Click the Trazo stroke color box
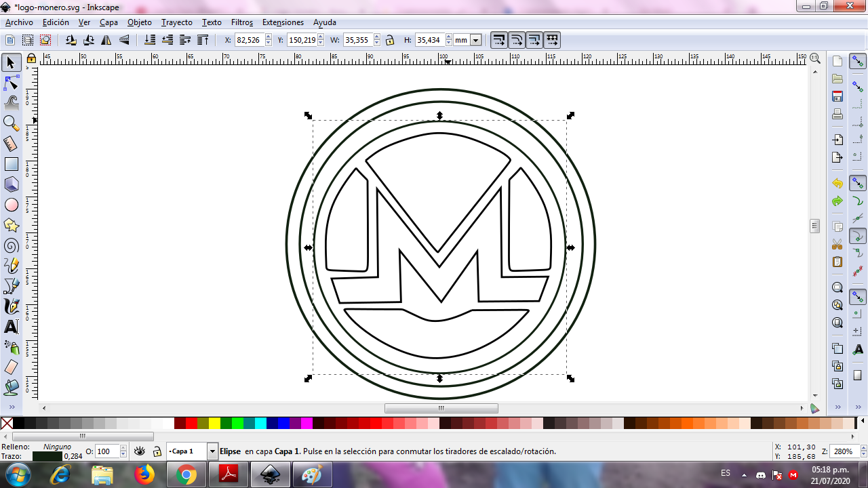Viewport: 868px width, 488px height. [47, 456]
